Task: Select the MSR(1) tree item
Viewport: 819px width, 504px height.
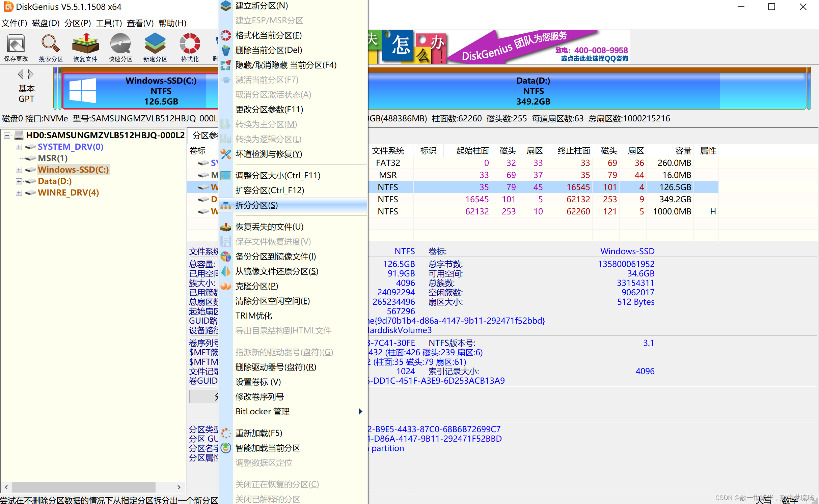Action: point(53,158)
